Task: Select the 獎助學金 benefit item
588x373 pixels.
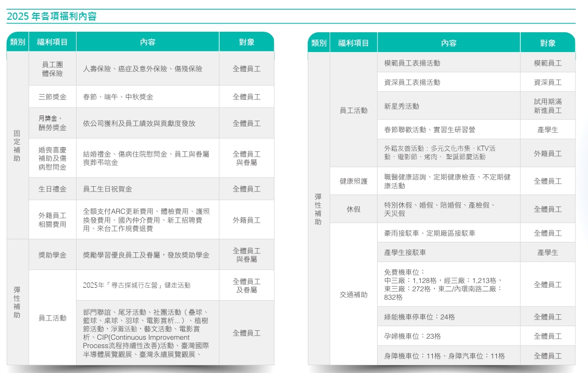Action: point(52,254)
